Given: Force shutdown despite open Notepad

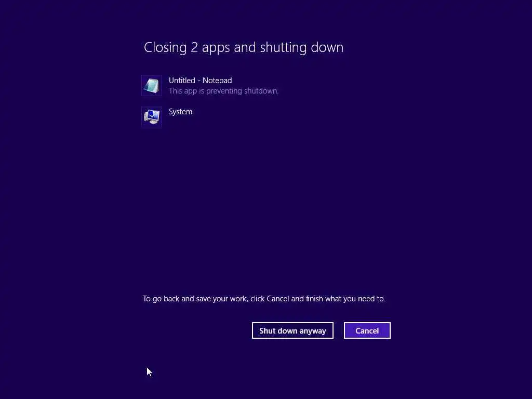Looking at the screenshot, I should [x=292, y=330].
